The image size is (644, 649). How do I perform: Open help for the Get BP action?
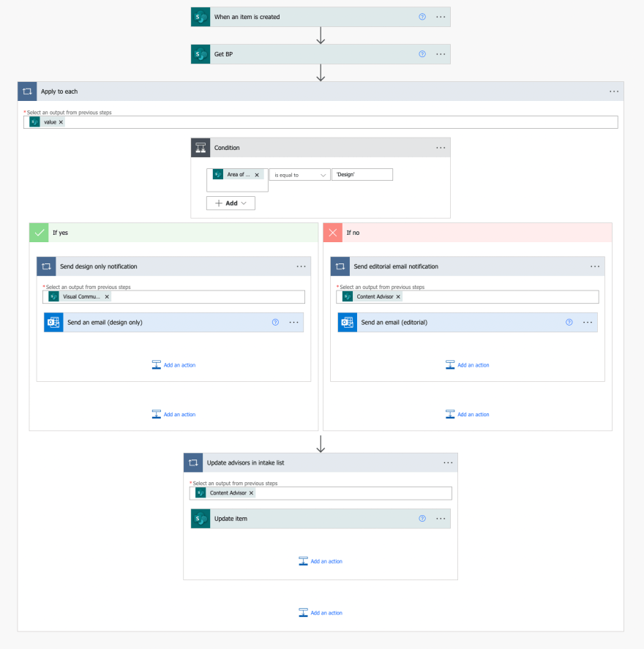(422, 54)
